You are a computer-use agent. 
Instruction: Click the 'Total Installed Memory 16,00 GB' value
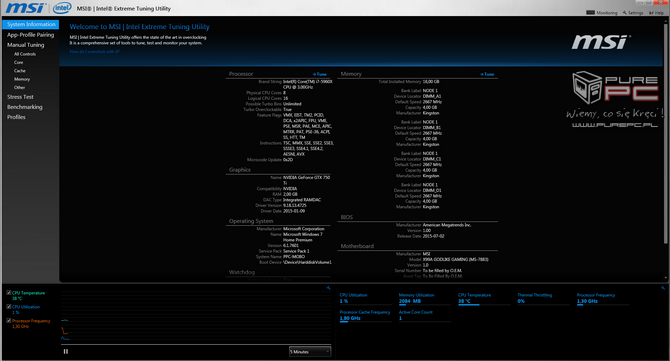click(431, 82)
